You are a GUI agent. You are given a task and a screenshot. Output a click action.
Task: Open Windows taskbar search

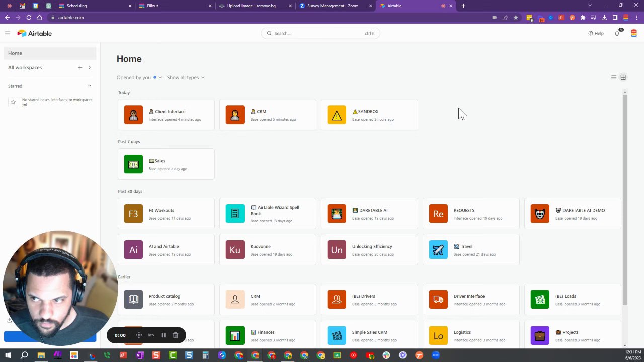tap(24, 355)
